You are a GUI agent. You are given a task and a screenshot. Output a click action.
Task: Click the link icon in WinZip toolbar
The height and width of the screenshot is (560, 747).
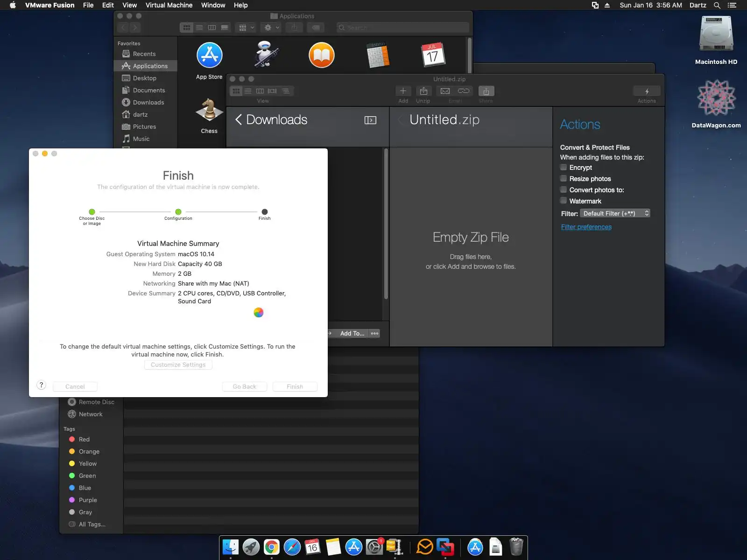tap(464, 91)
